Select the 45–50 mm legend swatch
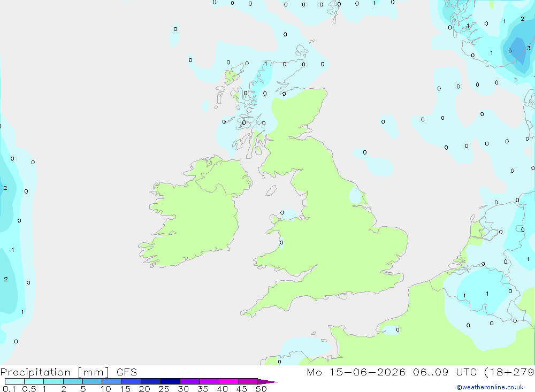This screenshot has height=392, width=535. tap(248, 381)
